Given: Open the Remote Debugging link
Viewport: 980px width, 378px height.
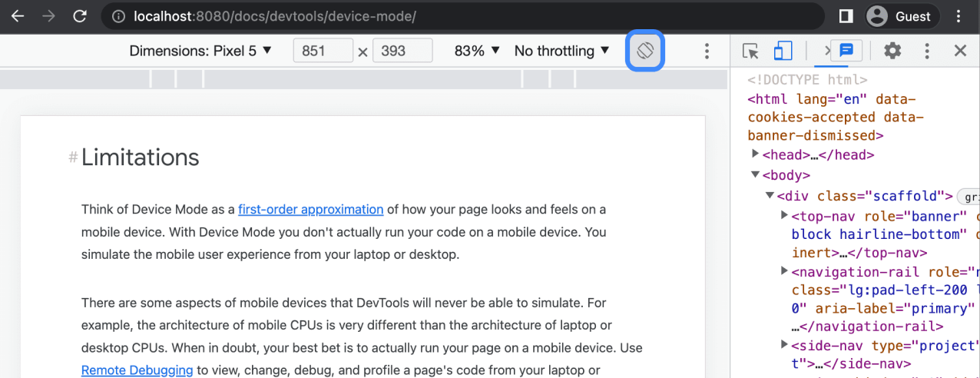Looking at the screenshot, I should tap(137, 370).
